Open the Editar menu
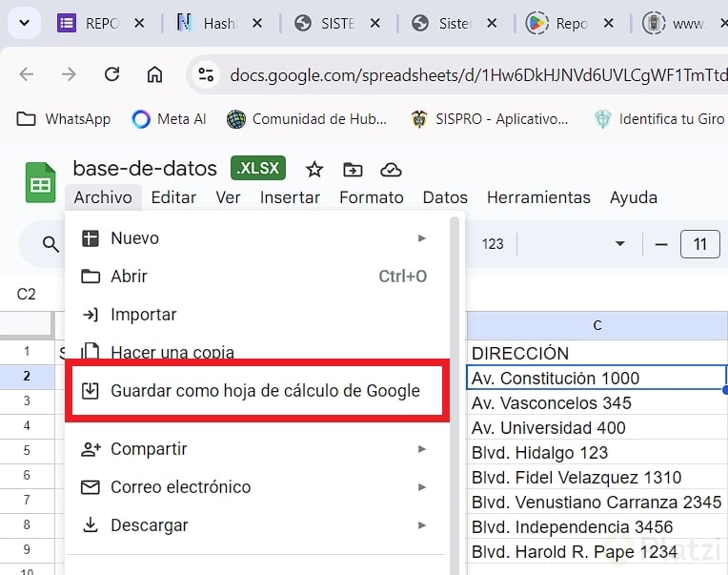This screenshot has height=575, width=728. (x=173, y=197)
